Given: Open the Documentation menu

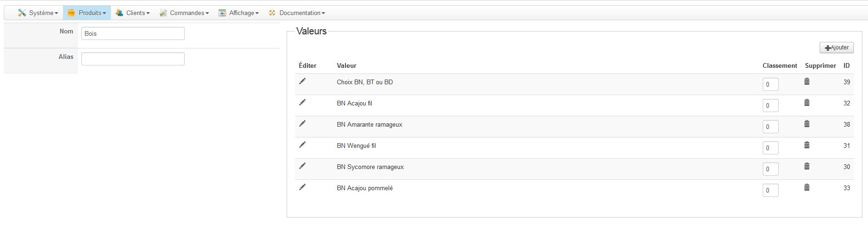Looking at the screenshot, I should [x=297, y=13].
